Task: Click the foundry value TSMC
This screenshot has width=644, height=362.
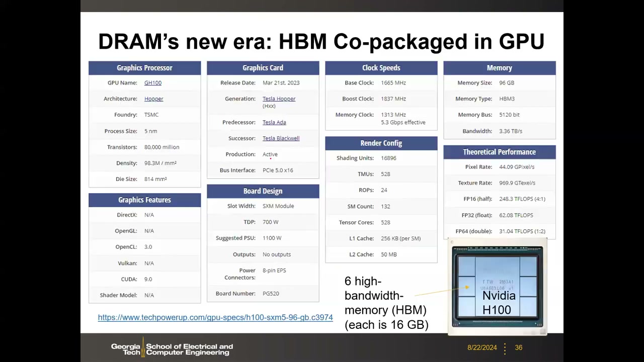Action: coord(151,115)
